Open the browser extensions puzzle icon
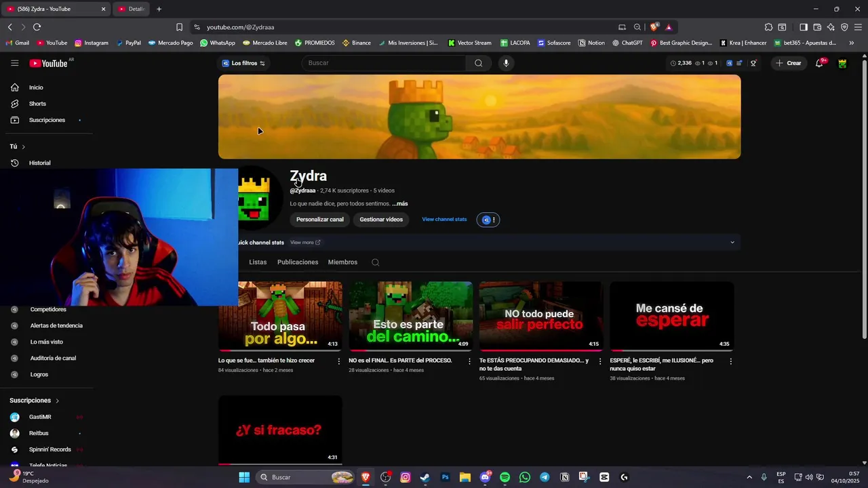Screen dimensions: 868x488 [x=768, y=27]
